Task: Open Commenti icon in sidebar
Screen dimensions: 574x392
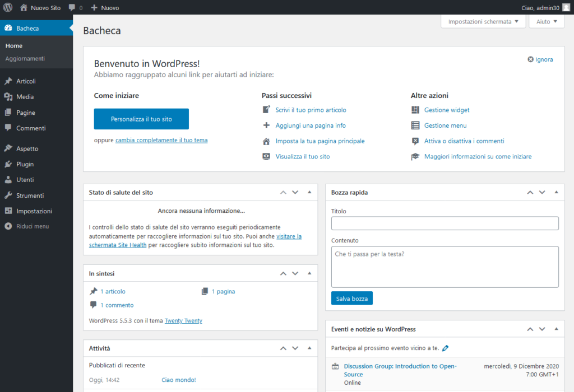Action: coord(8,128)
